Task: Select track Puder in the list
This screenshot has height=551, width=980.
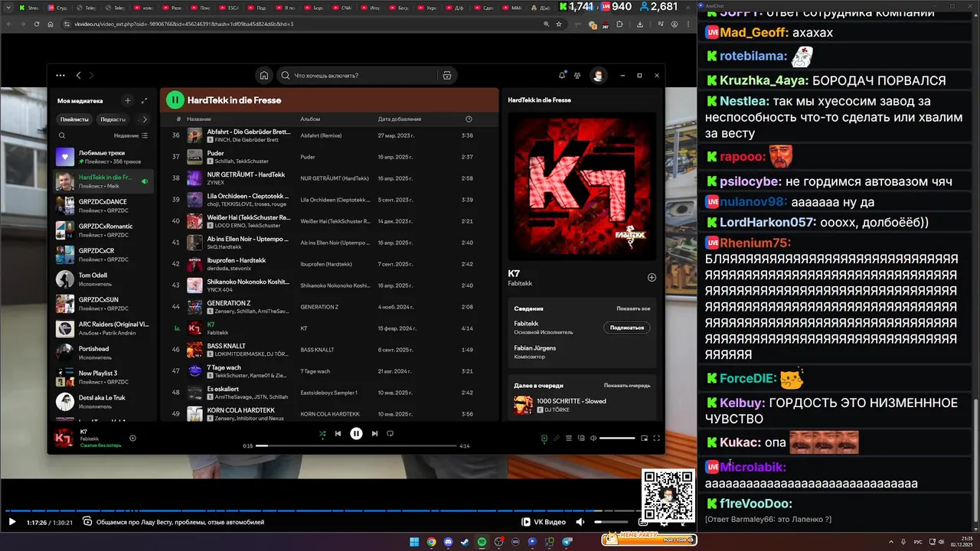Action: [329, 157]
